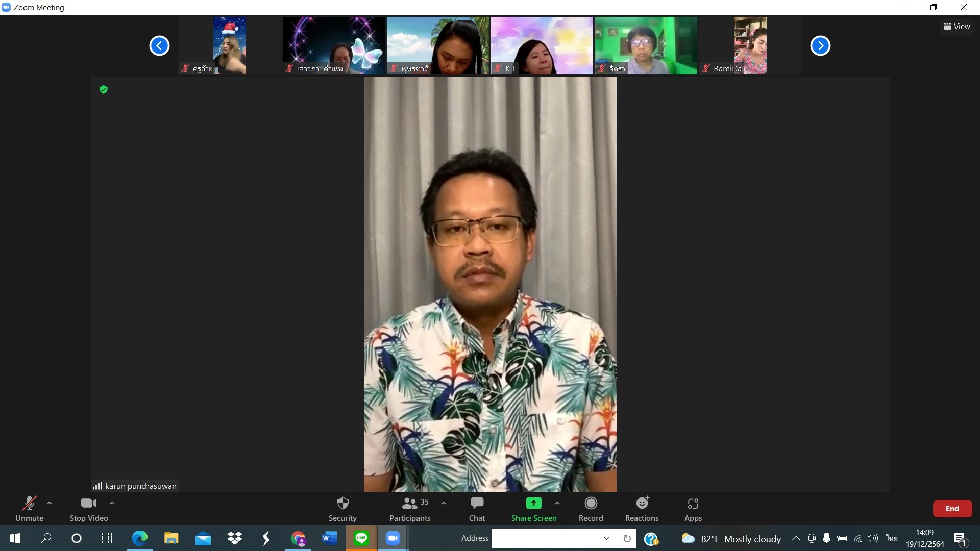Image resolution: width=980 pixels, height=551 pixels.
Task: End the meeting with End button
Action: [952, 509]
